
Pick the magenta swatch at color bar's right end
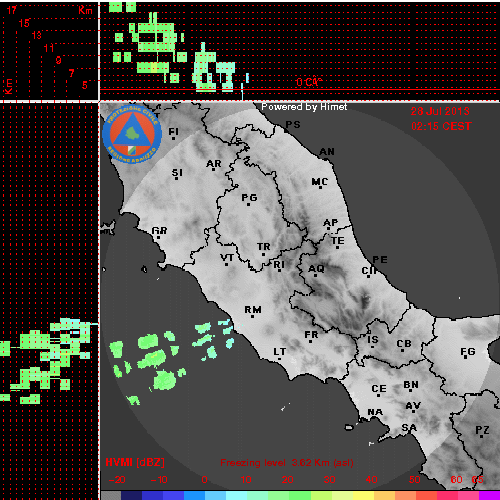[x=489, y=495]
